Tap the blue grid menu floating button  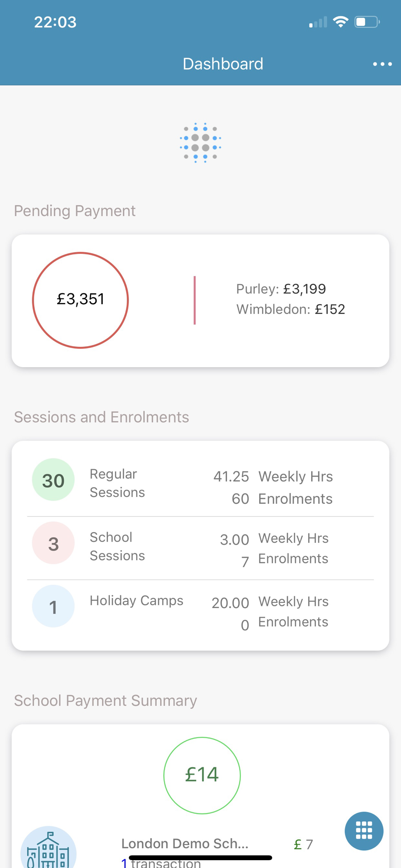tap(364, 831)
